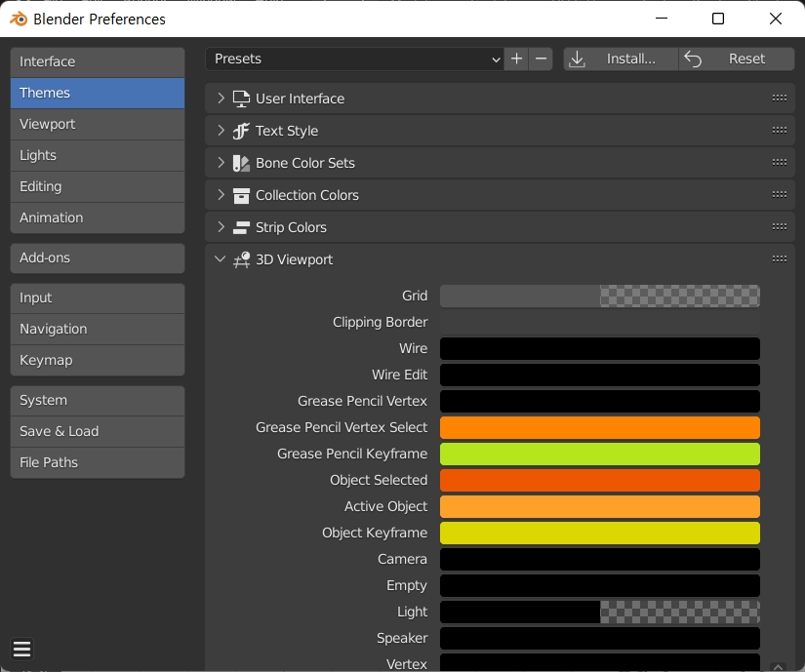Open the Animation preferences tab
805x672 pixels.
[98, 218]
